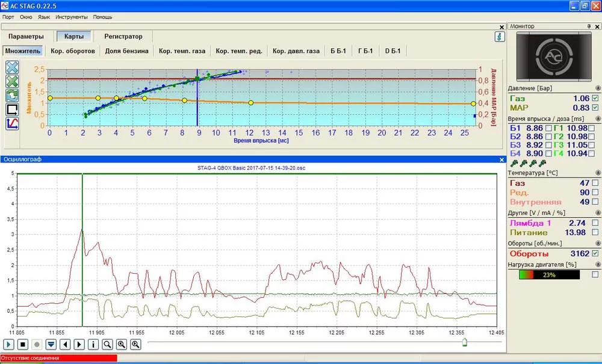Close the maps panel with its X
602x364 pixels.
[x=502, y=27]
